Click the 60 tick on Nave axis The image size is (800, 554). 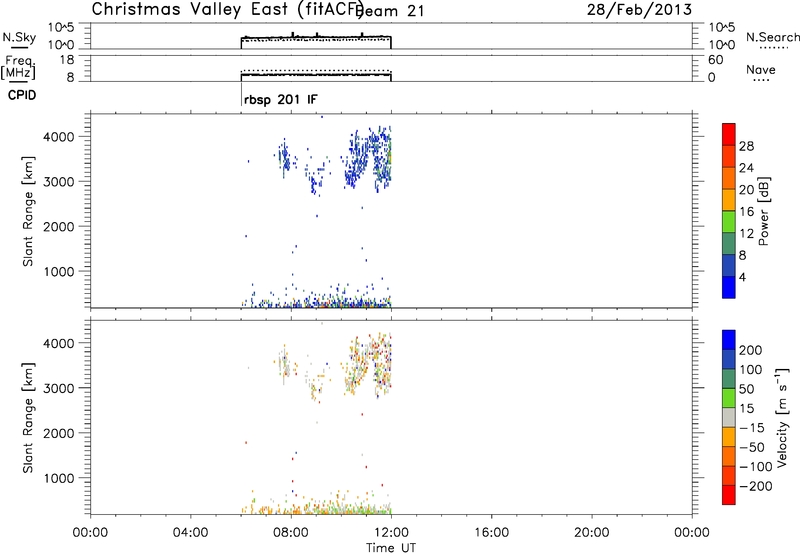click(715, 60)
